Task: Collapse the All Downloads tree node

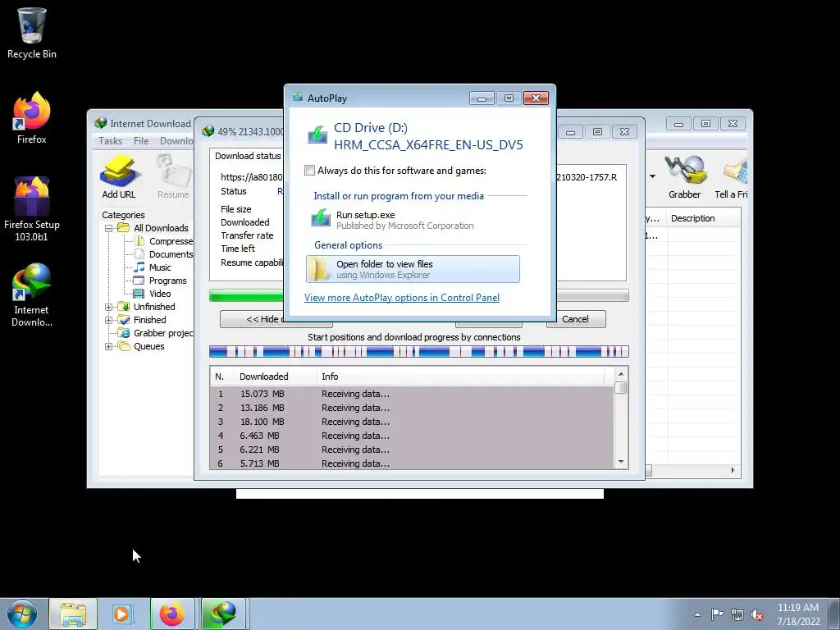Action: click(x=109, y=228)
